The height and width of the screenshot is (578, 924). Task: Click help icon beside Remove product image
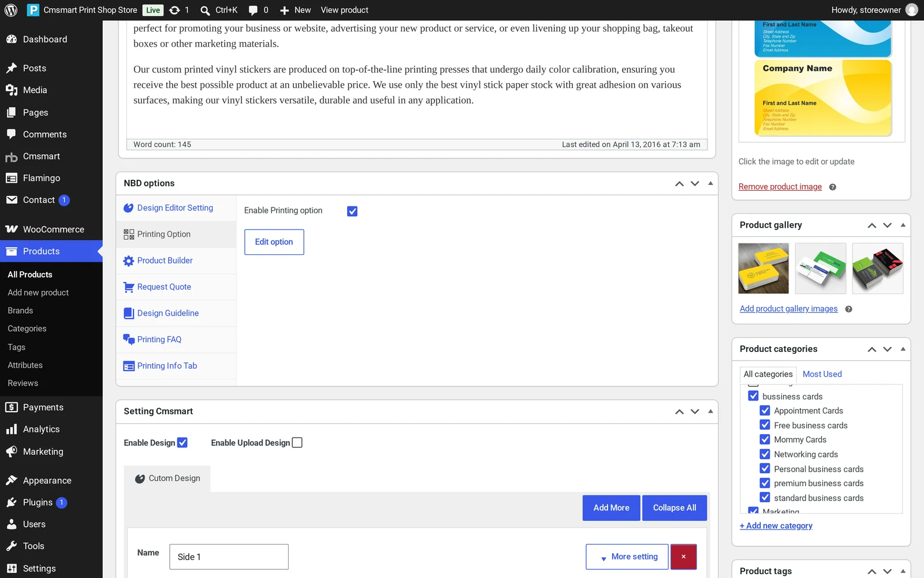(x=832, y=187)
